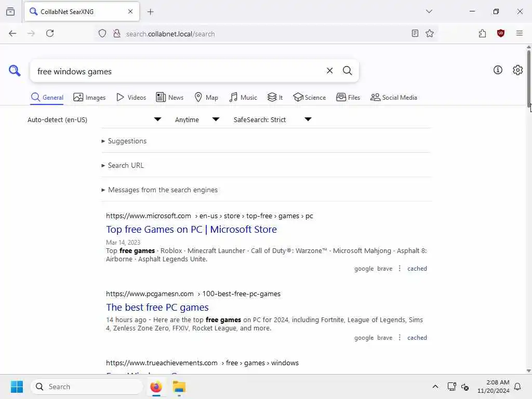532x399 pixels.
Task: Switch to the Music search tab
Action: [243, 98]
